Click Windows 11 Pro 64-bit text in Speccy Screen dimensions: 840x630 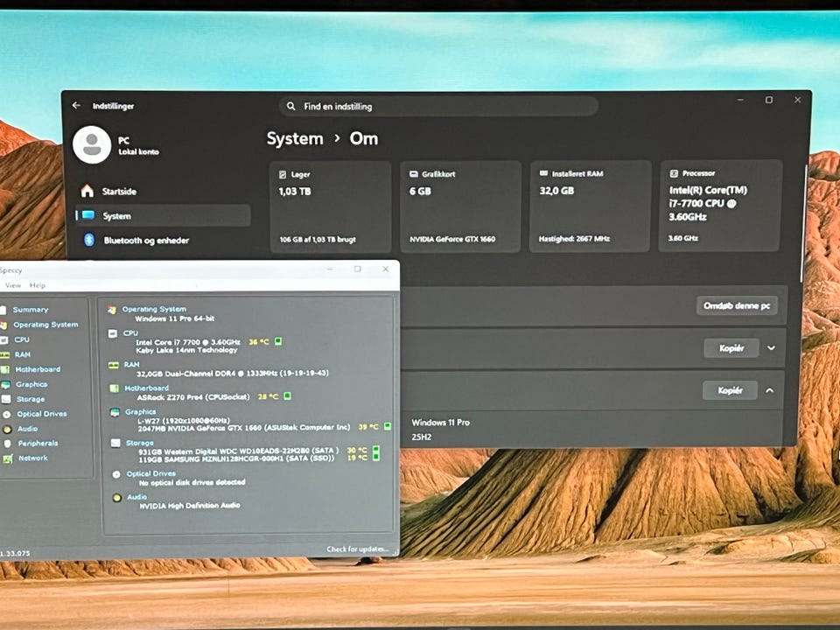coord(175,318)
